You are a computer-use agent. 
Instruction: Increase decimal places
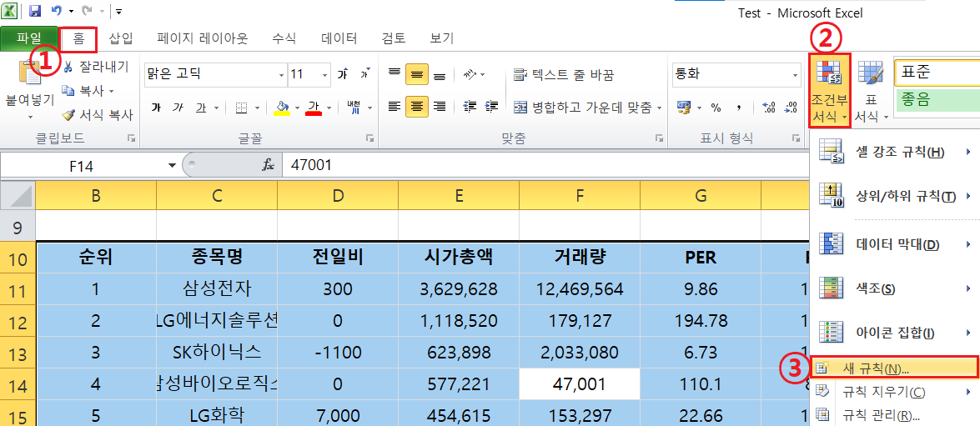click(x=770, y=108)
